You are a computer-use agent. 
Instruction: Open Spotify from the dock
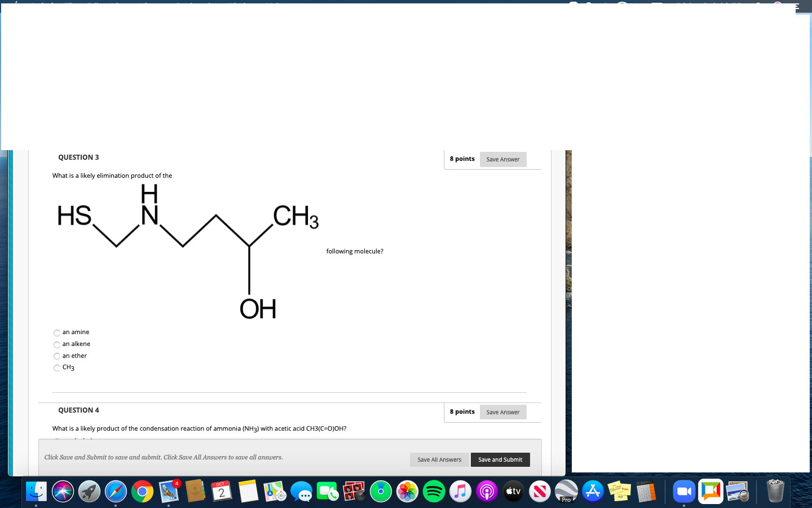coord(434,492)
